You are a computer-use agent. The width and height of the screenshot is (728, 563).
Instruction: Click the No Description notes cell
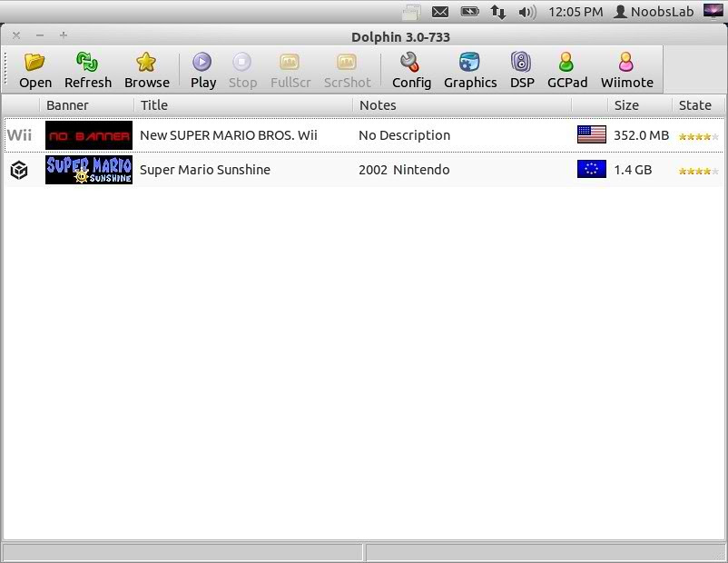tap(404, 135)
